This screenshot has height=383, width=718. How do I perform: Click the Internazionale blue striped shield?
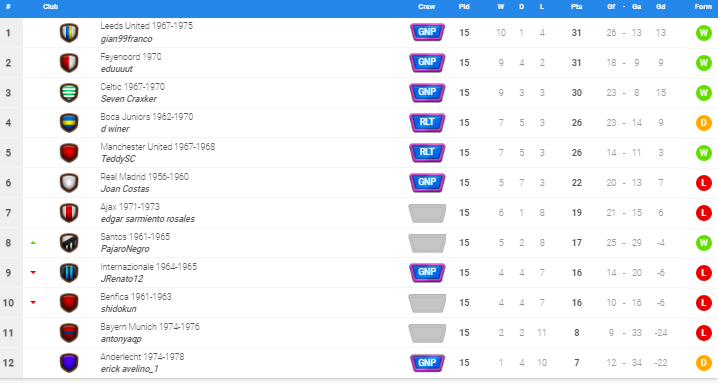point(69,273)
